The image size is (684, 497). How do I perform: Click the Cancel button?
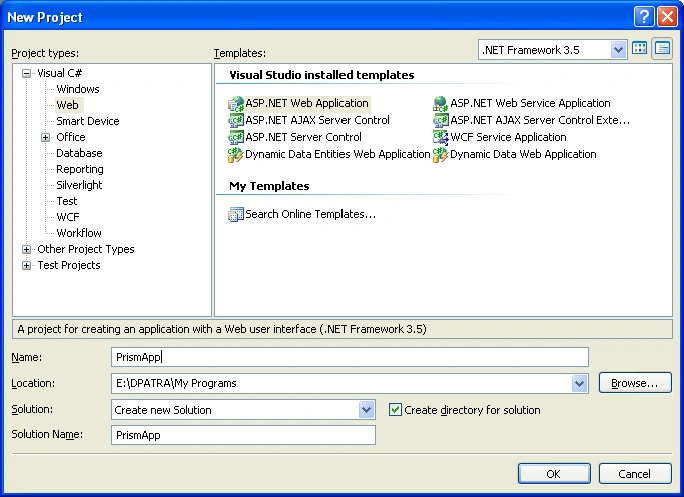coord(635,474)
